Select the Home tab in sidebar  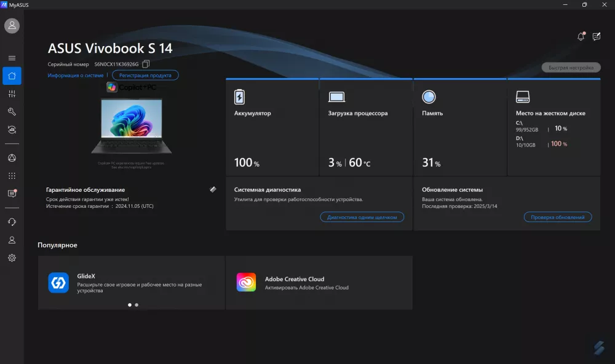coord(12,76)
